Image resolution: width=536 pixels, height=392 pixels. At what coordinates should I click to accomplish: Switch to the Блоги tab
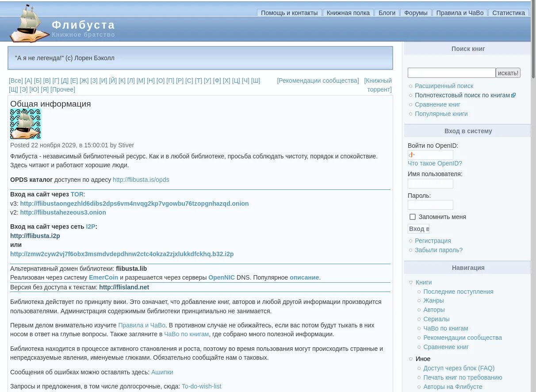click(387, 13)
